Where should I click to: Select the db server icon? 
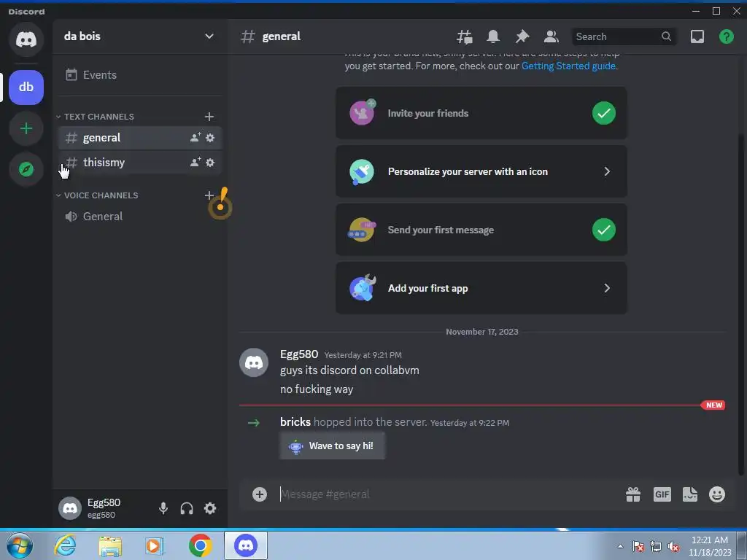26,87
